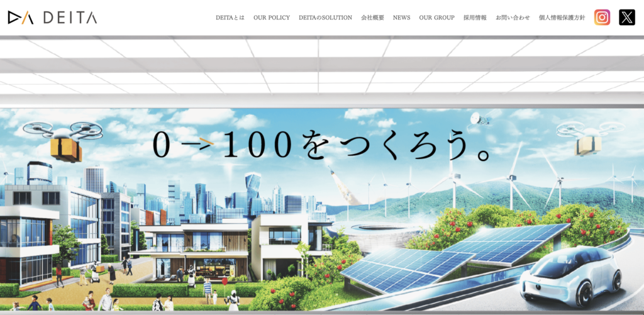Click the left delivery drone carrying a box
This screenshot has width=644, height=315.
(x=62, y=140)
